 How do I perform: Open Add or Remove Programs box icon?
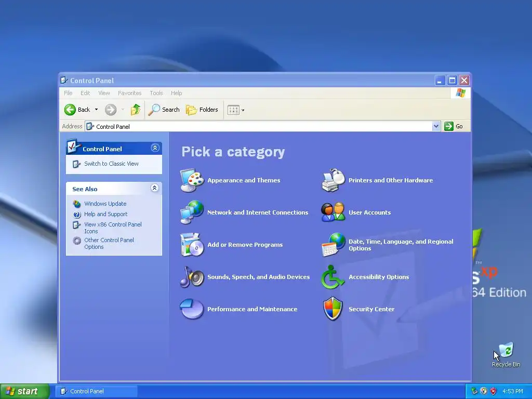pyautogui.click(x=192, y=245)
